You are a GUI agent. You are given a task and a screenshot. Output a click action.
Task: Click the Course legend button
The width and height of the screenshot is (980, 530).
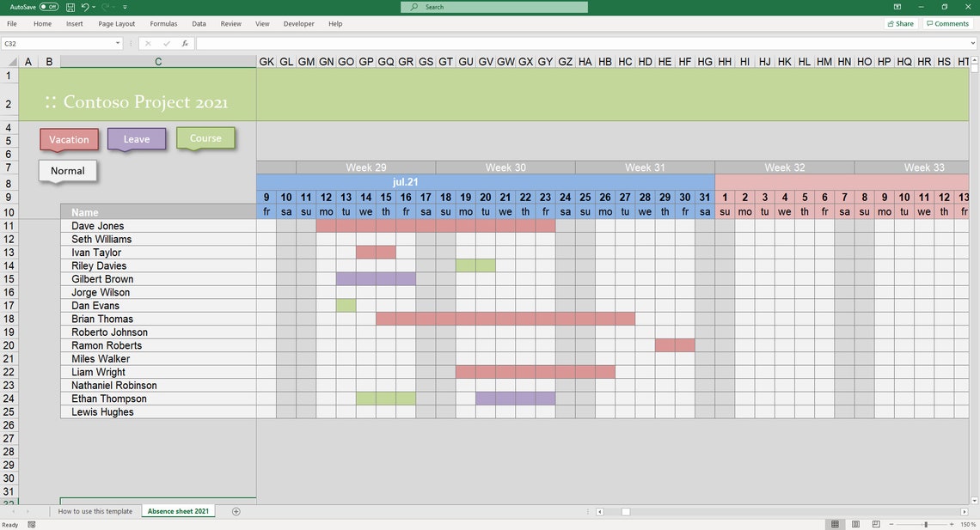coord(205,137)
